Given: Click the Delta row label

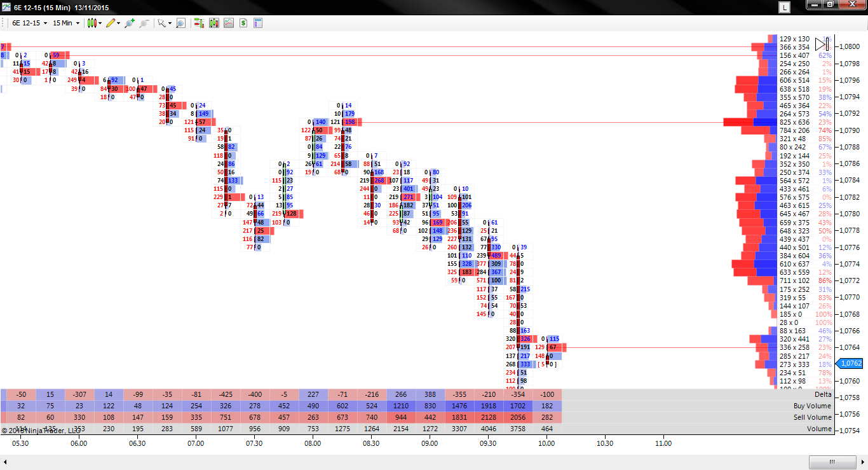Looking at the screenshot, I should pos(822,394).
